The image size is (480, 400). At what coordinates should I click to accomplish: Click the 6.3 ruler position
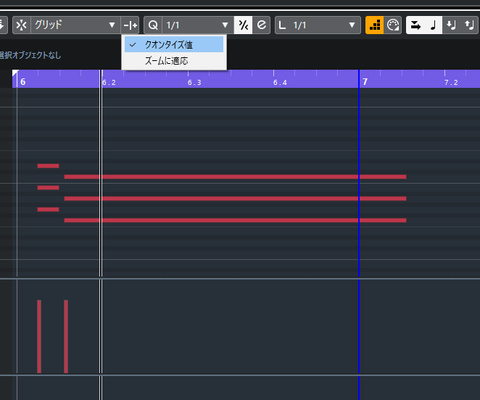tap(194, 82)
